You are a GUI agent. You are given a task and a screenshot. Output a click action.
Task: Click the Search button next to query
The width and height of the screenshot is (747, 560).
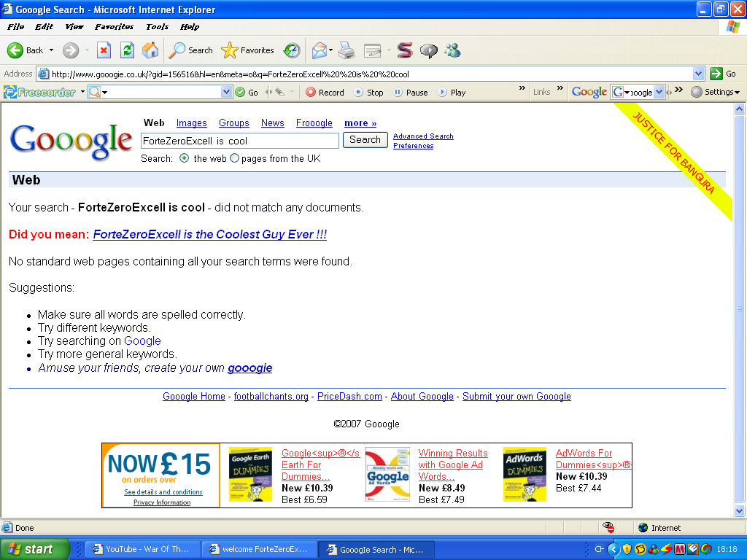click(365, 139)
